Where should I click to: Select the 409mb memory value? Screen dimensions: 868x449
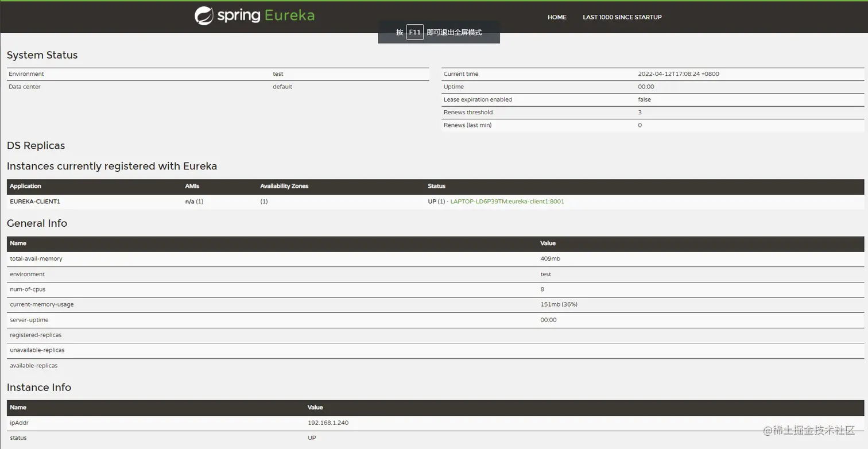pos(551,259)
